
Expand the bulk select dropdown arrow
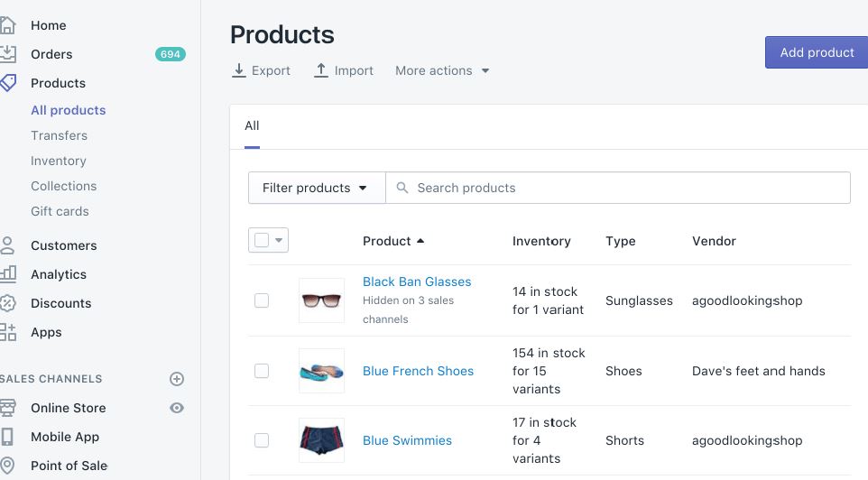pyautogui.click(x=279, y=240)
